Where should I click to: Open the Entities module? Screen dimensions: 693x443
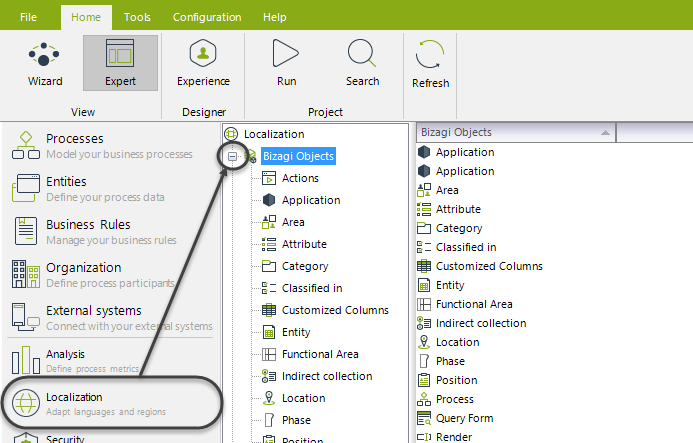(88, 188)
